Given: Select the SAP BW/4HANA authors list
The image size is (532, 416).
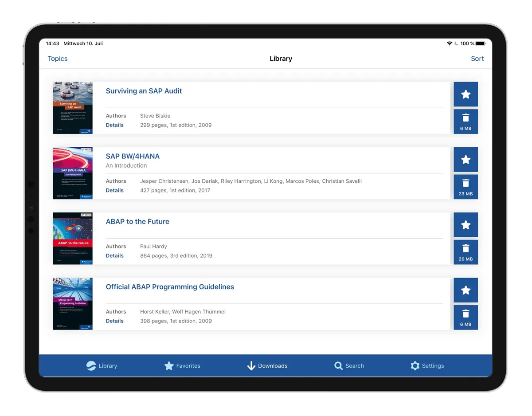Looking at the screenshot, I should click(x=251, y=181).
